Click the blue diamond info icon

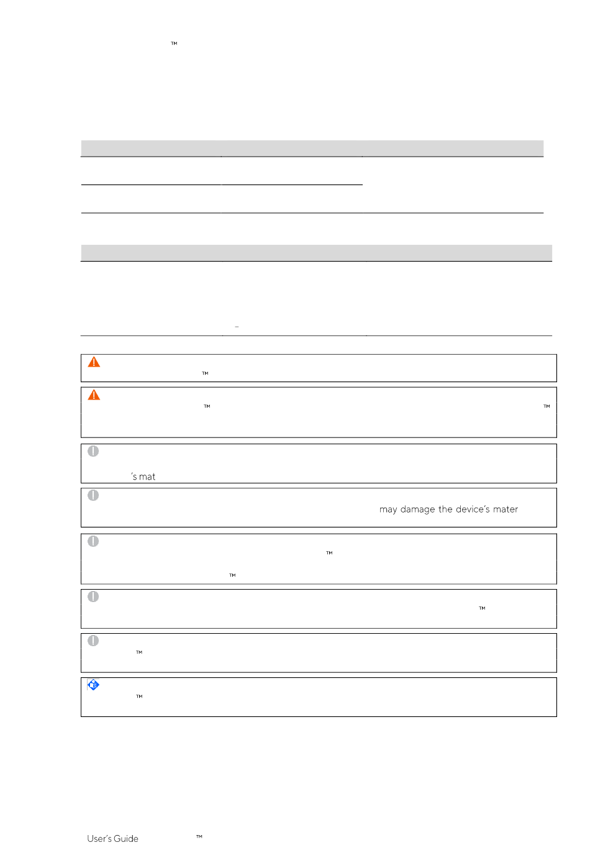(x=93, y=685)
